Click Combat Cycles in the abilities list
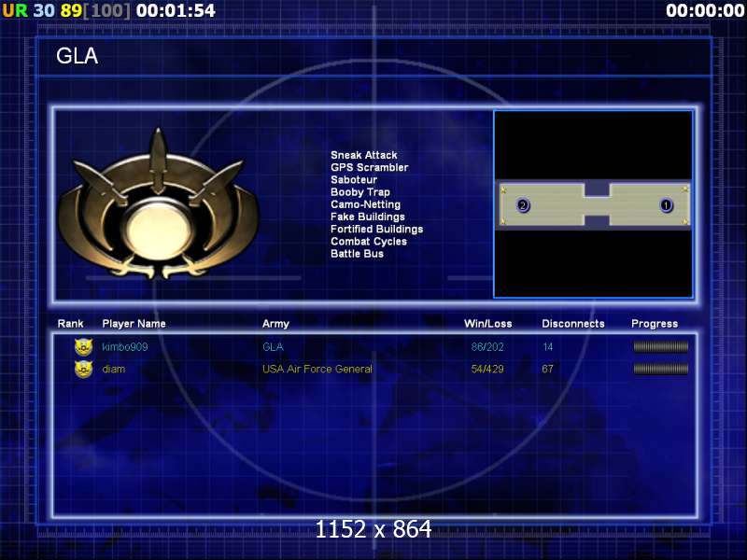 coord(369,242)
